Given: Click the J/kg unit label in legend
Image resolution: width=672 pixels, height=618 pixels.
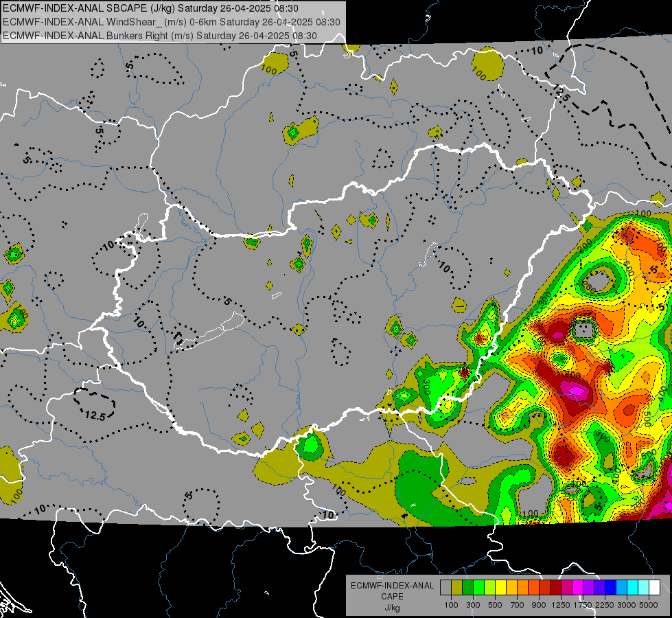Looking at the screenshot, I should [392, 608].
